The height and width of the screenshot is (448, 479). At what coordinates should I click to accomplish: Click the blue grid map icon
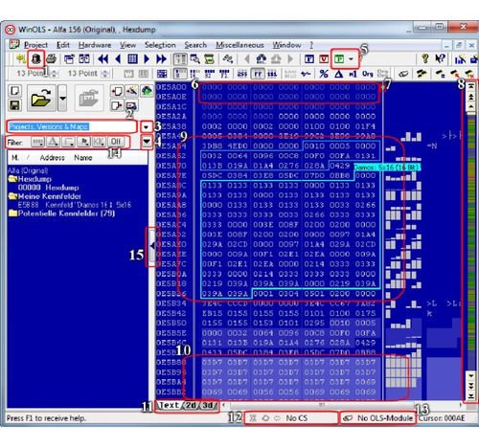[132, 58]
